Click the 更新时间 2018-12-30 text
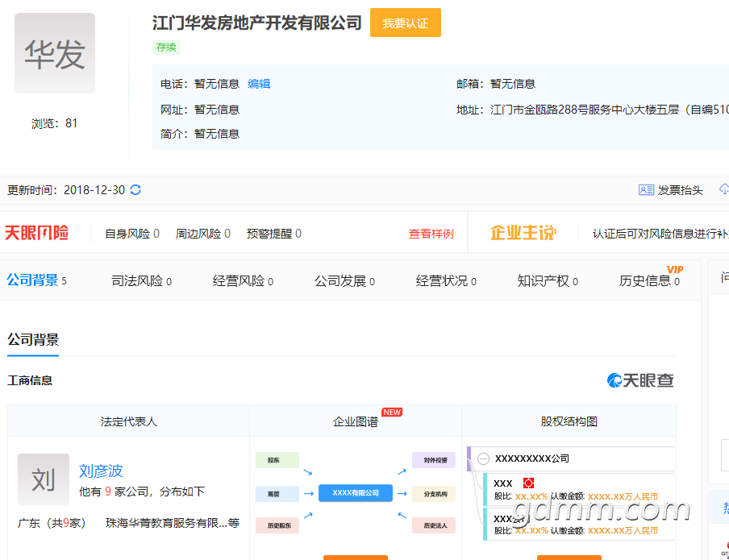 point(66,190)
